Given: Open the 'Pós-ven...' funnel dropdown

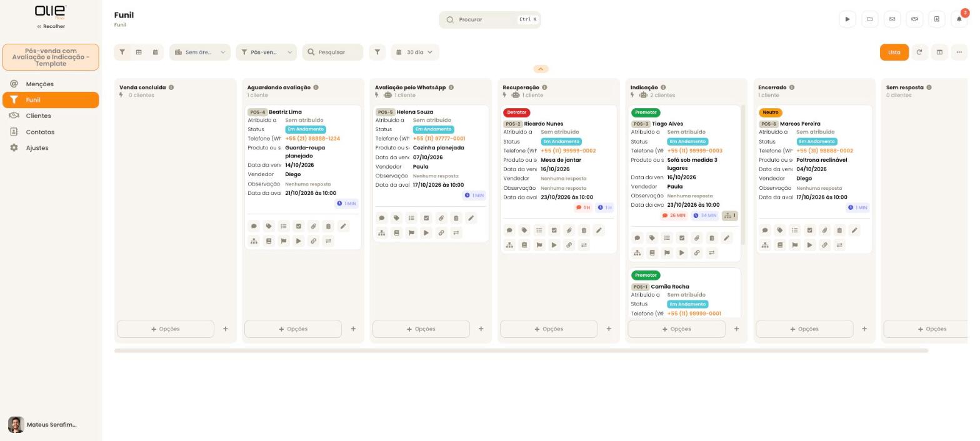Looking at the screenshot, I should tap(266, 52).
